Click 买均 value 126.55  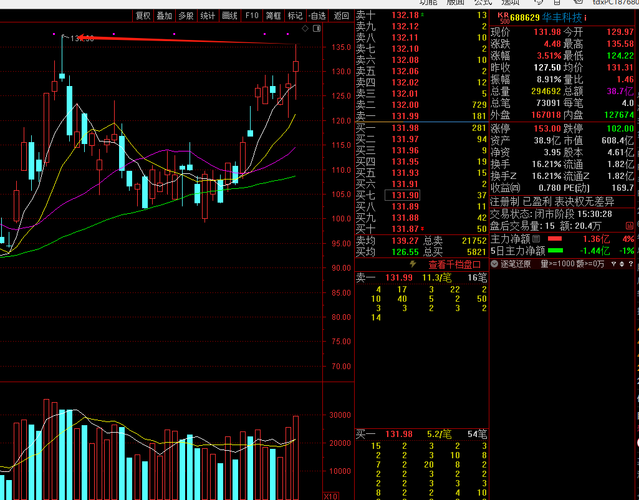(405, 252)
